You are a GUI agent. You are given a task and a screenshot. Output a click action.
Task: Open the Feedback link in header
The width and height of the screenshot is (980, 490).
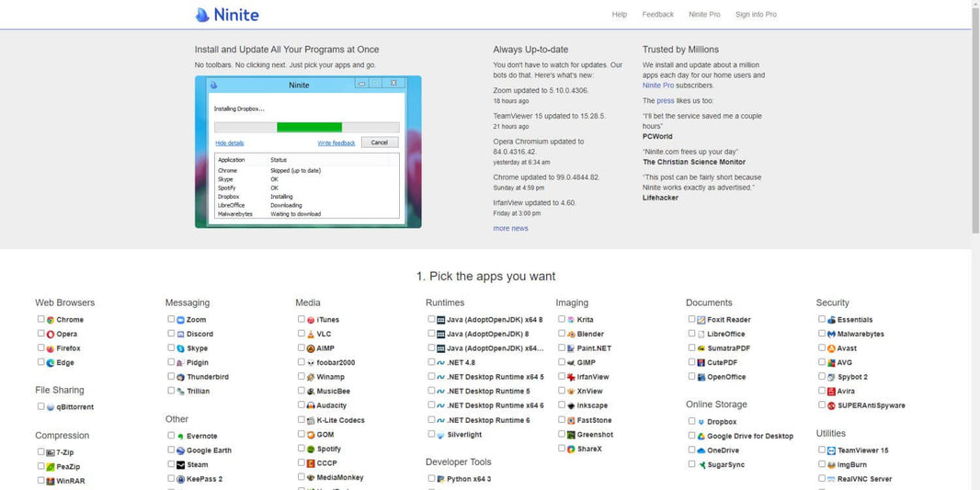point(658,15)
